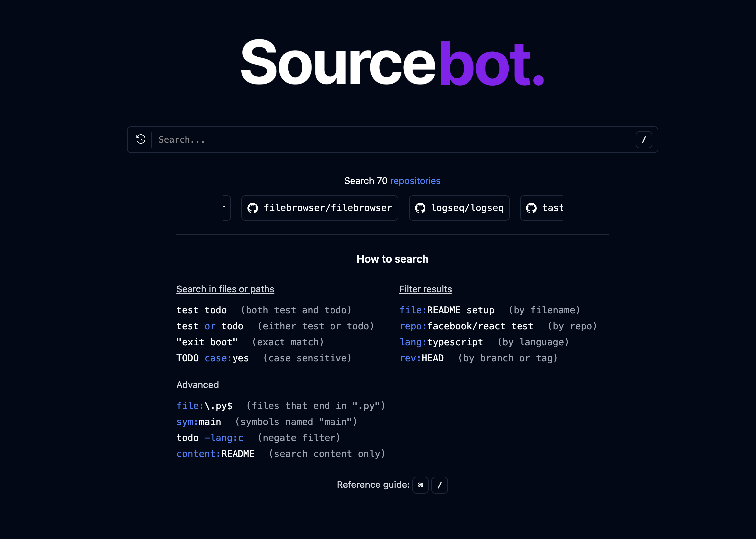Select the file:README setup example
Image resolution: width=756 pixels, height=539 pixels.
(x=446, y=310)
